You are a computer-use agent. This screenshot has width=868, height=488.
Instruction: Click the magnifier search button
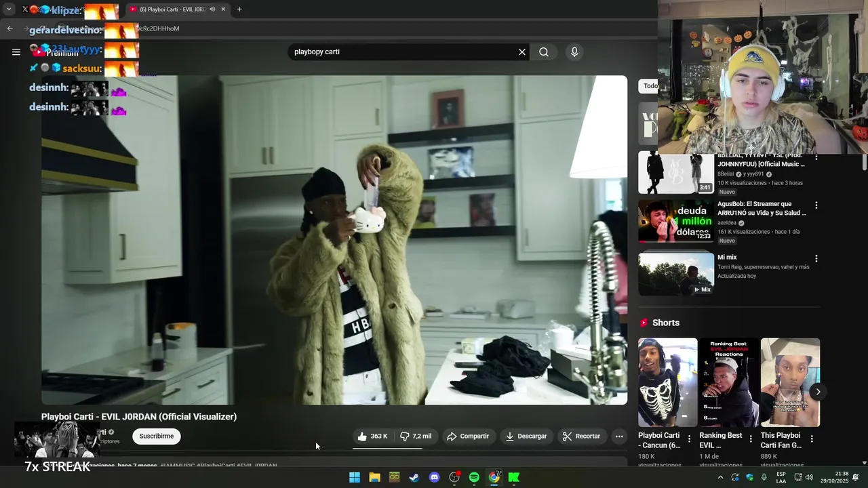[544, 52]
